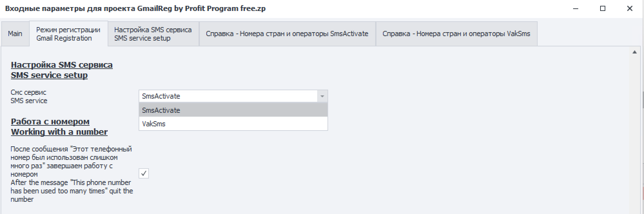Open the Режим регистрации Gmail Registration tab
Viewport: 644px width, 214px height.
coord(68,34)
